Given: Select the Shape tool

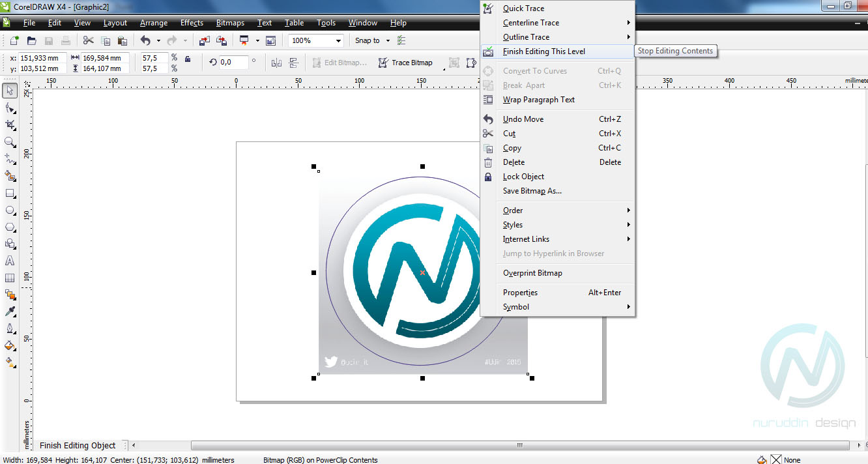Looking at the screenshot, I should pyautogui.click(x=10, y=108).
